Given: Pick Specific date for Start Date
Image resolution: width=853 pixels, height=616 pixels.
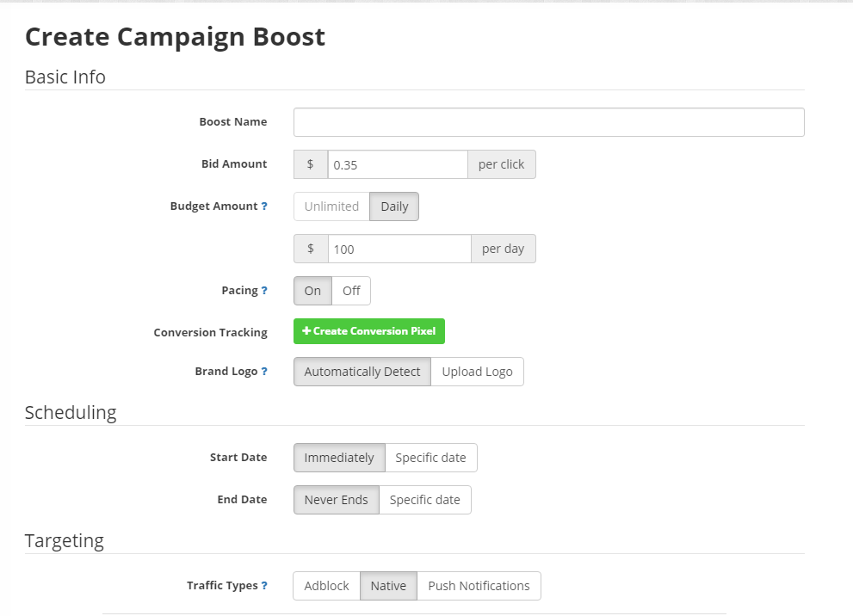Looking at the screenshot, I should [430, 458].
